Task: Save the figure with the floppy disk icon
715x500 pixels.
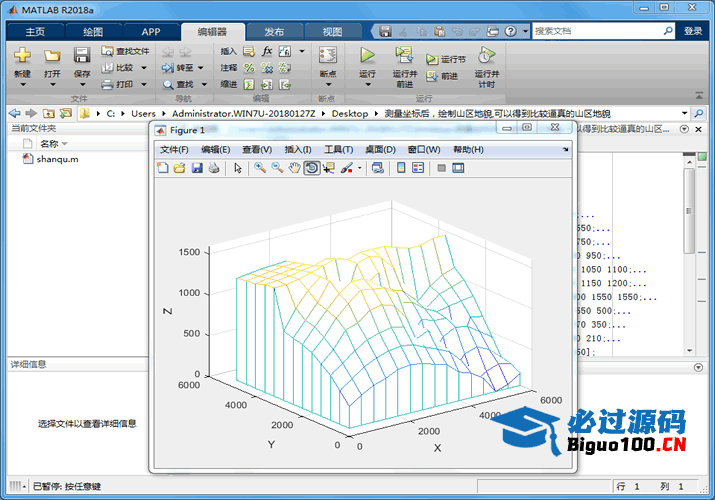Action: pos(197,168)
